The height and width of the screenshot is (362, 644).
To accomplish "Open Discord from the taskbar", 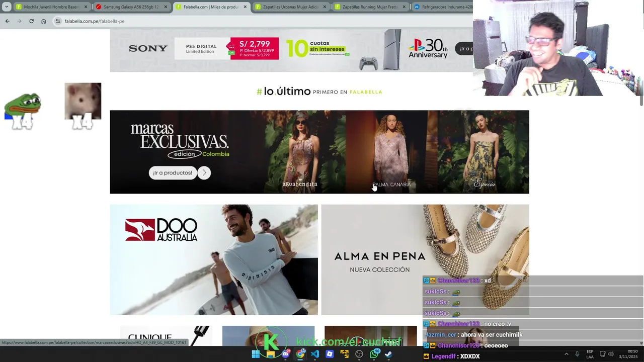I will (285, 354).
